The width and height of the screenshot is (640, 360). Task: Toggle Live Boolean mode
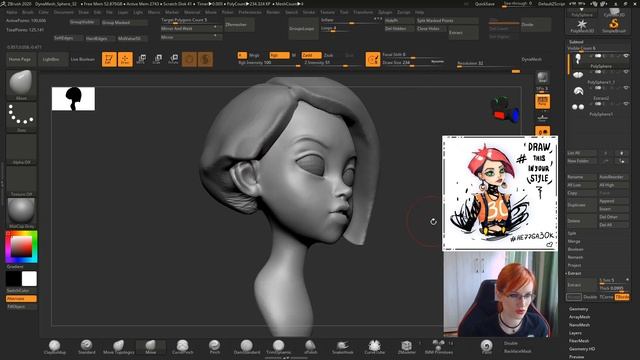tap(82, 59)
